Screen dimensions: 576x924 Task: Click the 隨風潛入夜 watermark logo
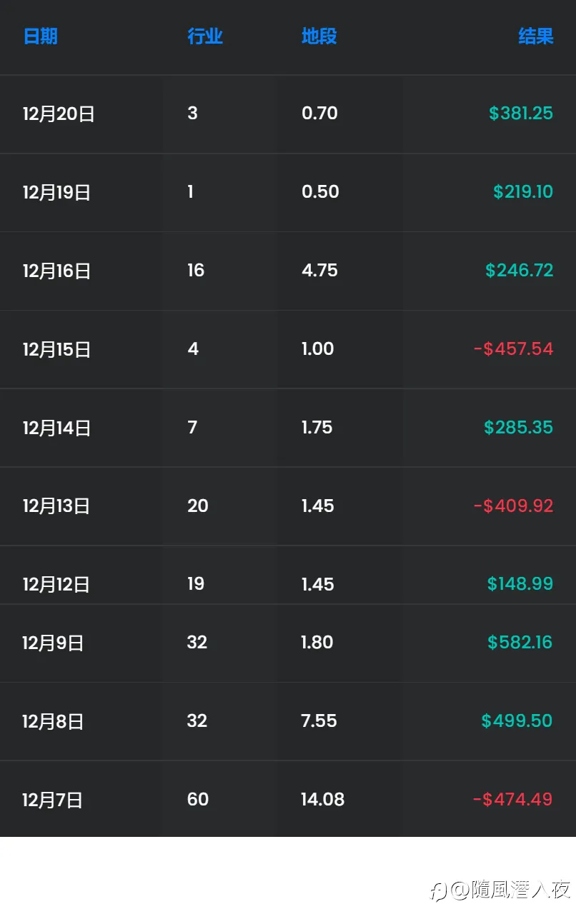(500, 890)
